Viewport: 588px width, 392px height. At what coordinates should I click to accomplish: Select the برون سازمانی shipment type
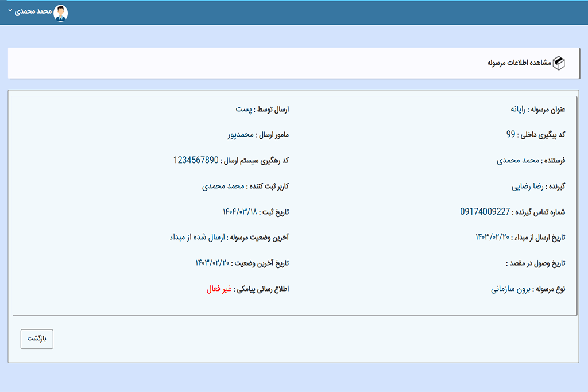[x=510, y=289]
